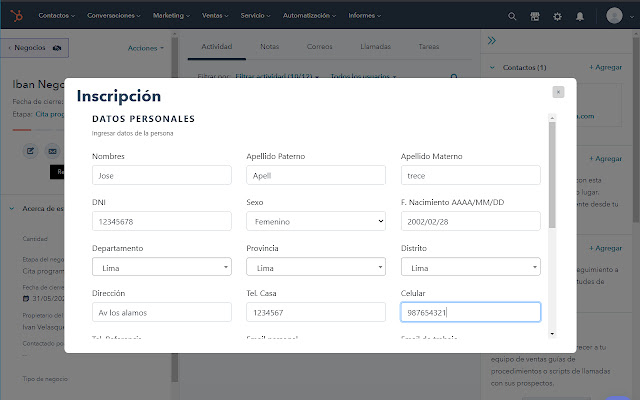Open the Acciones dropdown

coord(146,48)
